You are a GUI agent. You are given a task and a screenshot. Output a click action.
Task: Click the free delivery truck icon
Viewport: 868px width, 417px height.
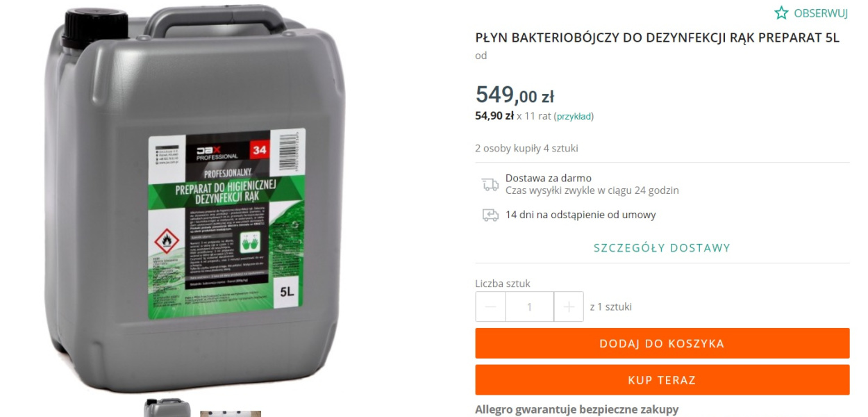(x=490, y=184)
